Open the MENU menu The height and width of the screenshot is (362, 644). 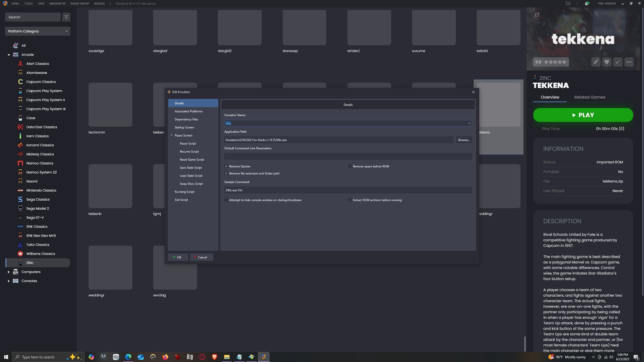tap(15, 4)
